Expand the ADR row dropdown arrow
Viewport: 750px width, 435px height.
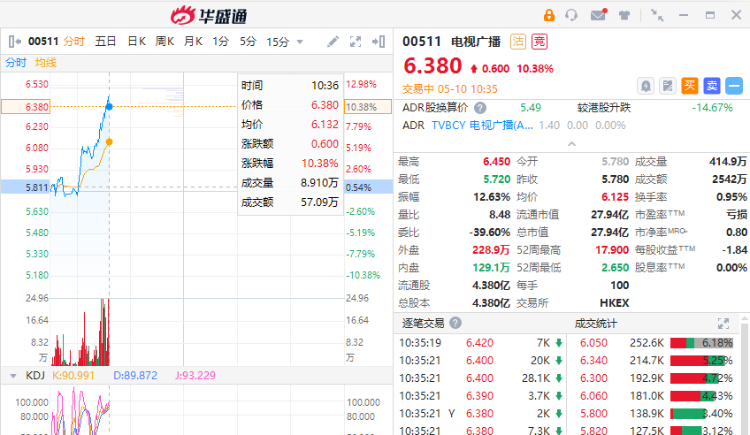(569, 144)
